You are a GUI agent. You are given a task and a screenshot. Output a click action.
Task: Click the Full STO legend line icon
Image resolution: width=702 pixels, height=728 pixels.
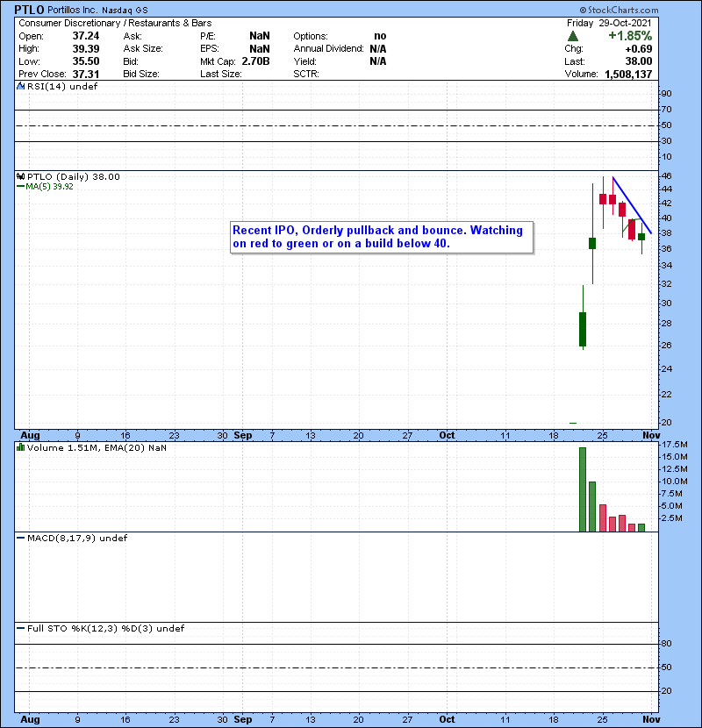20,629
